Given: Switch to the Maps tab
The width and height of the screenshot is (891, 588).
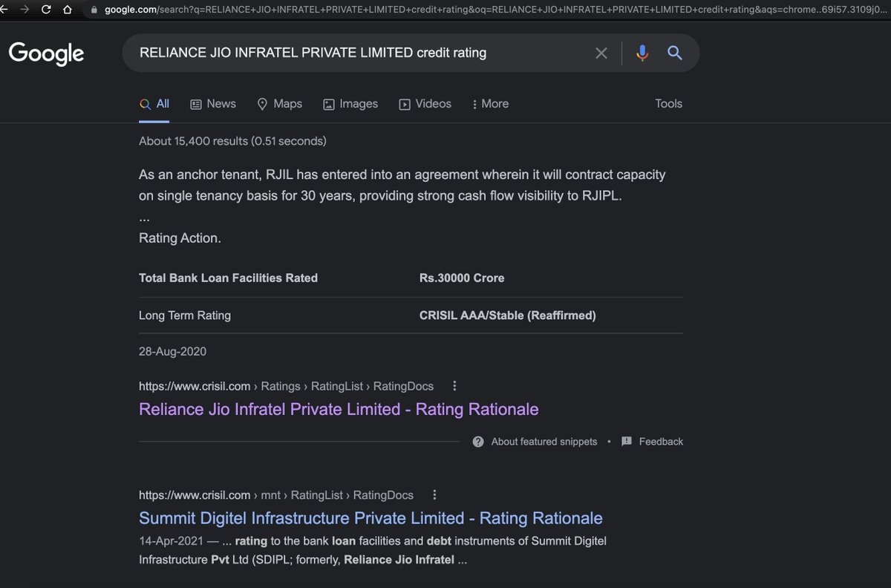Looking at the screenshot, I should tap(279, 104).
